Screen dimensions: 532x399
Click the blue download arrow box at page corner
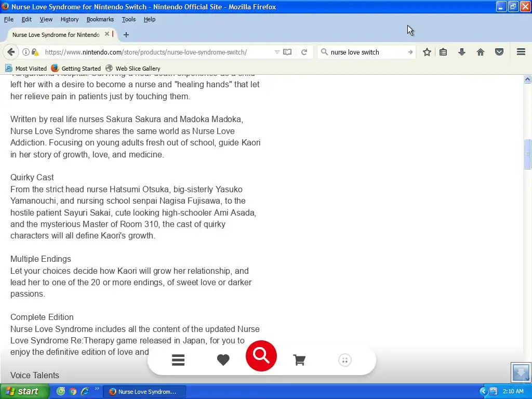[x=521, y=373]
